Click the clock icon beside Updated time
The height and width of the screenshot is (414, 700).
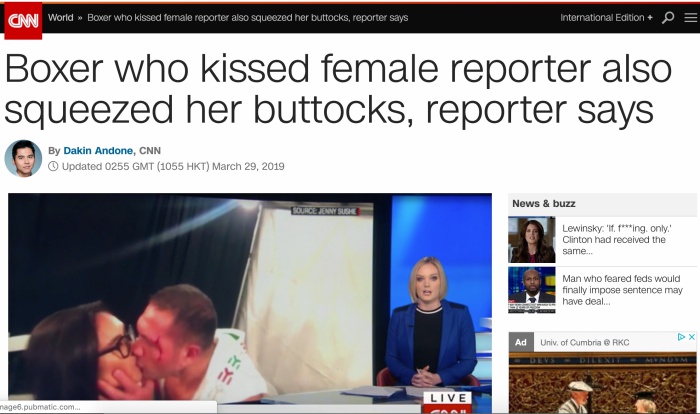click(x=53, y=167)
